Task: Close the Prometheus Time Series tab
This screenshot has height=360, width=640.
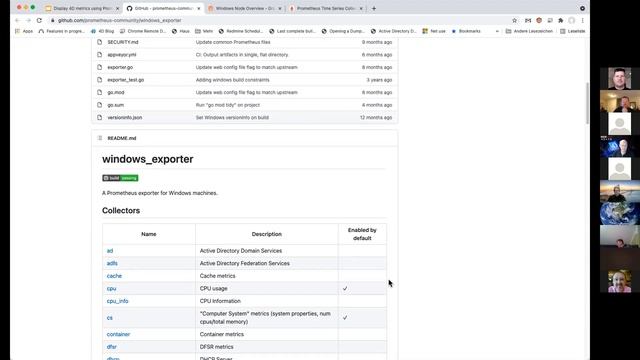Action: 361,8
